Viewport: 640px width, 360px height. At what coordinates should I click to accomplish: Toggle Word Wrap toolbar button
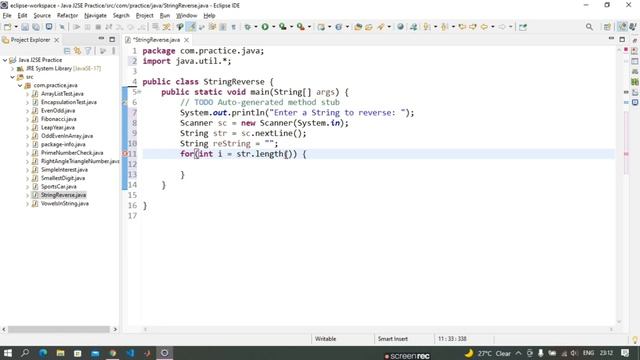coord(202,27)
